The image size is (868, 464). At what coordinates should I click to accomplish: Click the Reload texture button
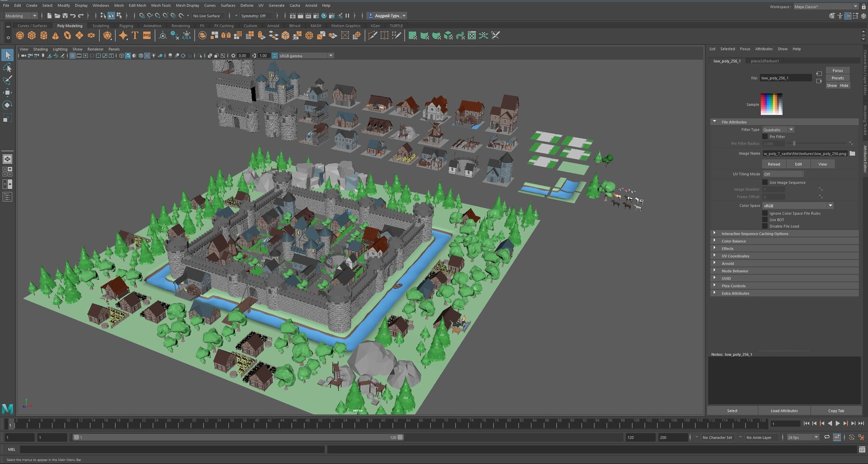coord(774,164)
